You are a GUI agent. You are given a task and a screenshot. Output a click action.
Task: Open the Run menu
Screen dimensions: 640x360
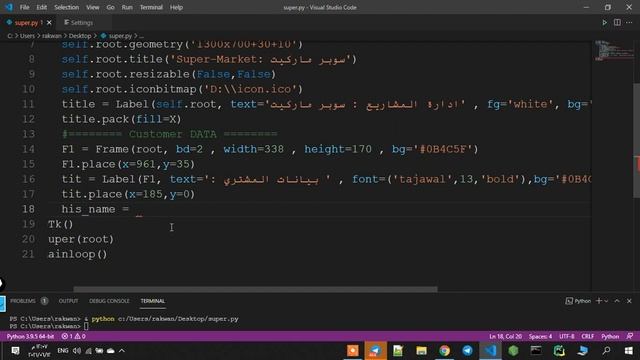click(127, 7)
